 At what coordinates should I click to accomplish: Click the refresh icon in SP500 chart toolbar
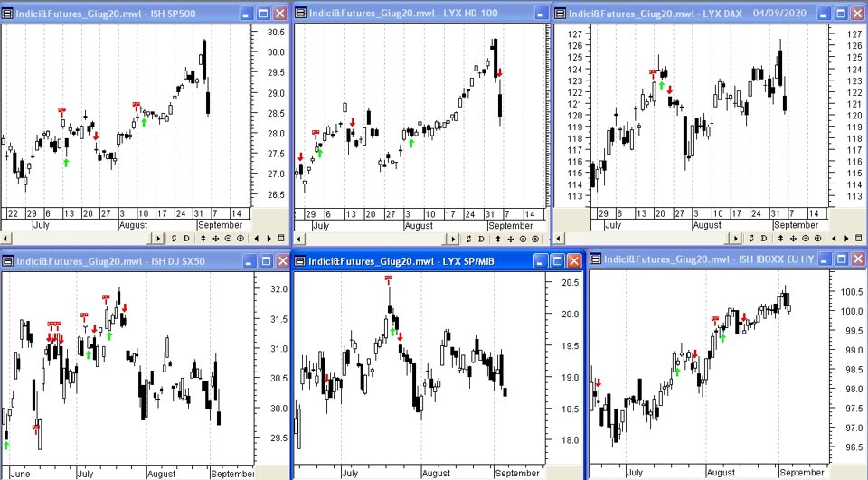tap(173, 238)
